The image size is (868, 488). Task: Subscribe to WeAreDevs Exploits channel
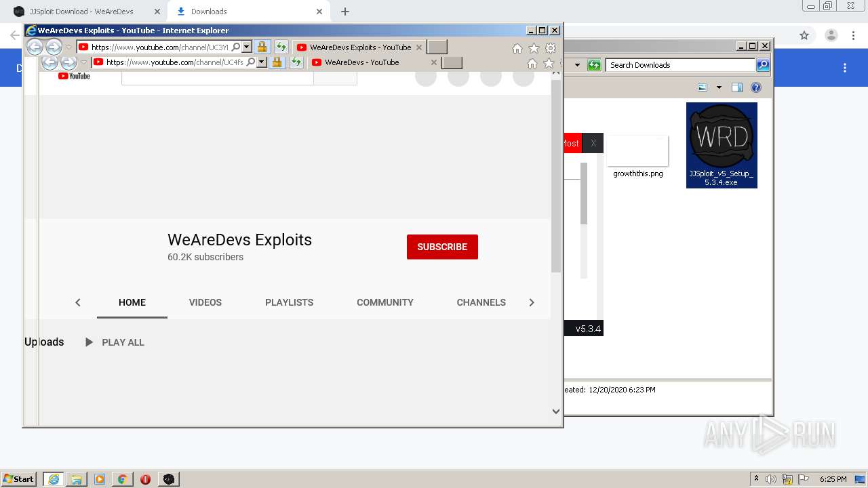(442, 247)
